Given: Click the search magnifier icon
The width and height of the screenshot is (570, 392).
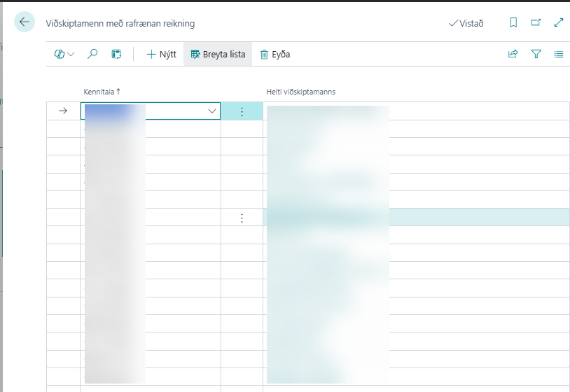Looking at the screenshot, I should pos(92,54).
